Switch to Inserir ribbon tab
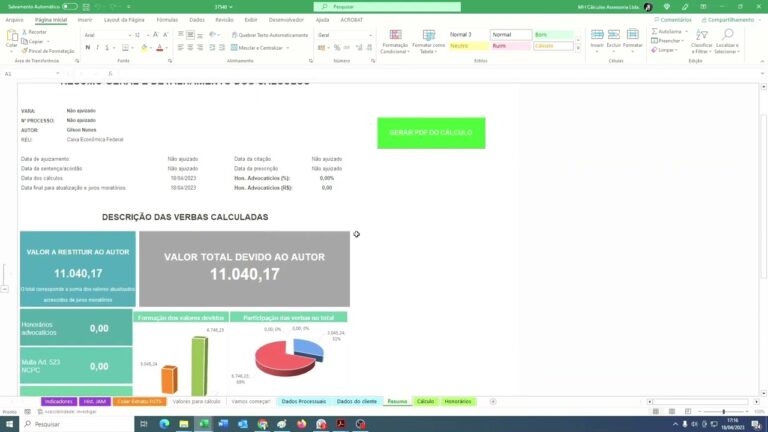 (85, 20)
